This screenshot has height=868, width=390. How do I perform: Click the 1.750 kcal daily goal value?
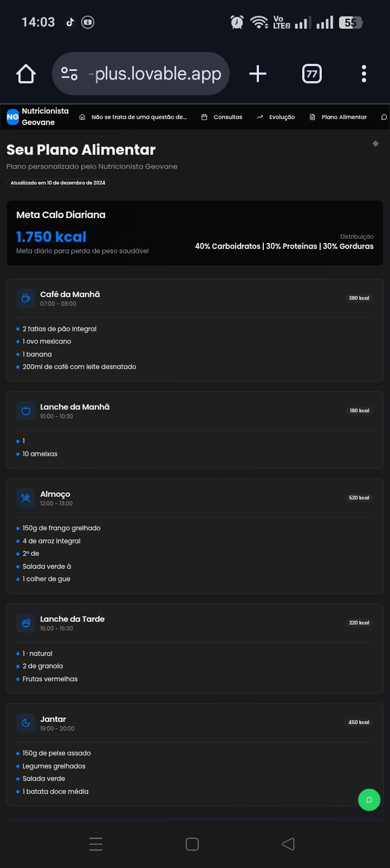click(51, 237)
